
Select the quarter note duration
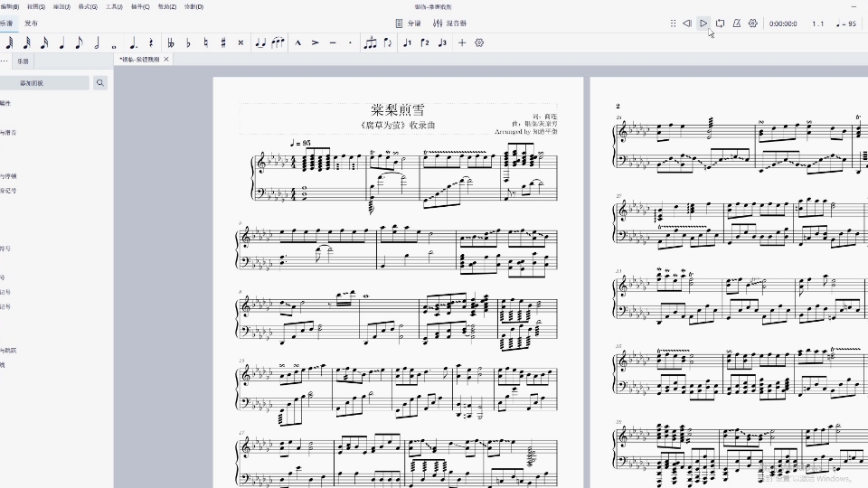click(62, 42)
